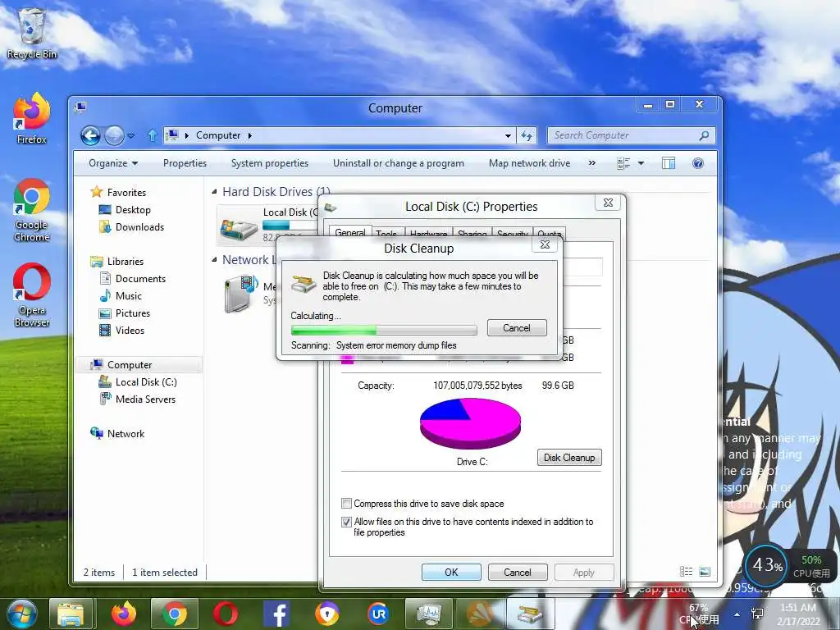Click the Disk Cleanup progress bar
The image size is (840, 630).
pos(384,330)
